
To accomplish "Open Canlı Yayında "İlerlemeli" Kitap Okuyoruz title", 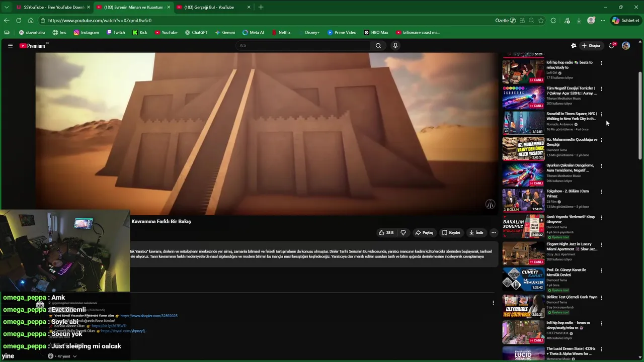I will (571, 219).
